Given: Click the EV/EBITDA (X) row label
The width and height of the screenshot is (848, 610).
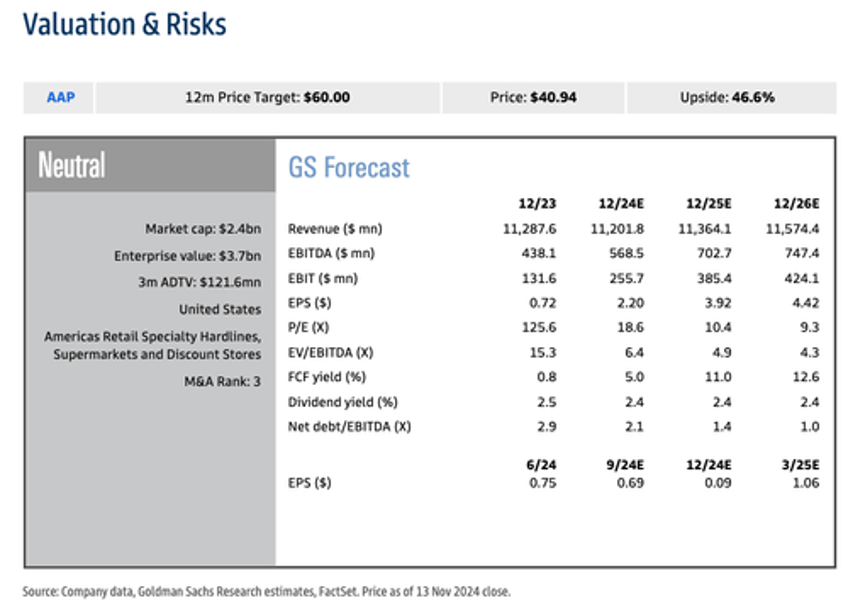Looking at the screenshot, I should pos(330,353).
